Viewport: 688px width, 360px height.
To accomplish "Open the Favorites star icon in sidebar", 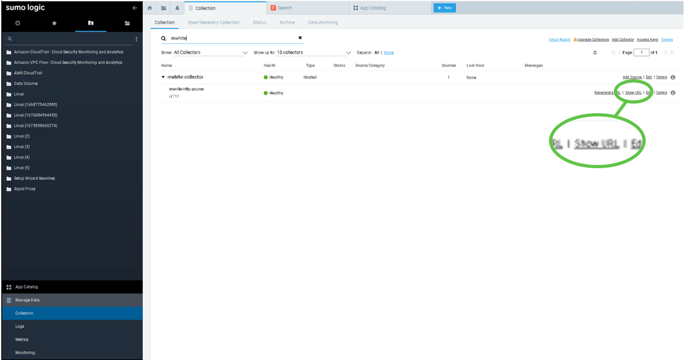I will click(x=54, y=23).
